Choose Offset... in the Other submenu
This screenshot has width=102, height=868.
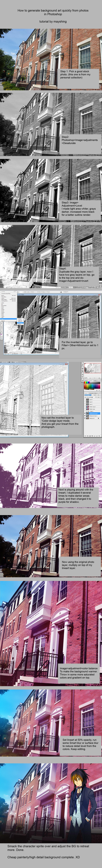(x=20, y=324)
